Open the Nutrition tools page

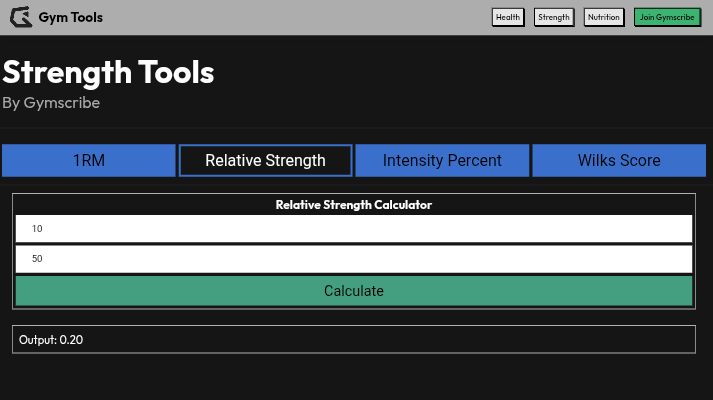pos(603,17)
